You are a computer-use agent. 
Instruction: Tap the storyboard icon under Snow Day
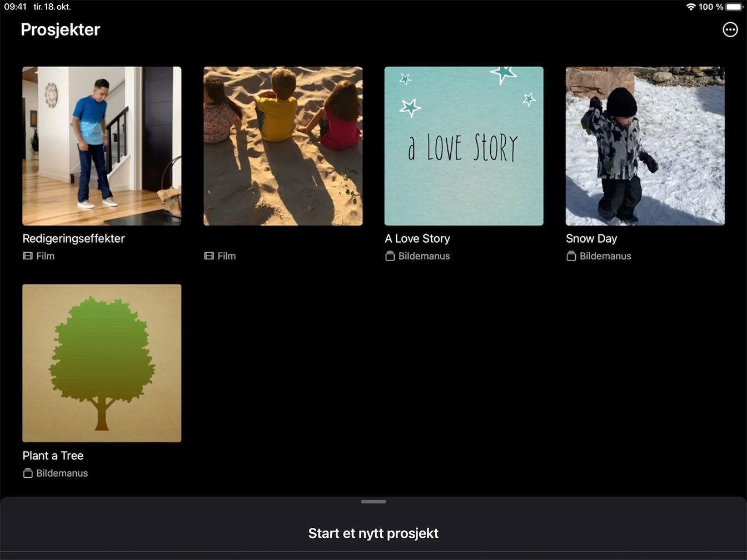click(x=571, y=256)
